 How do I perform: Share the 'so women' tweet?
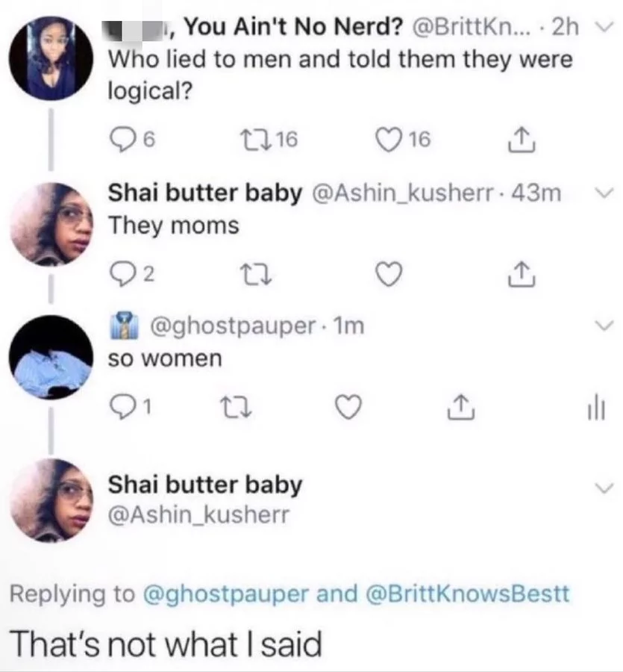click(x=460, y=408)
